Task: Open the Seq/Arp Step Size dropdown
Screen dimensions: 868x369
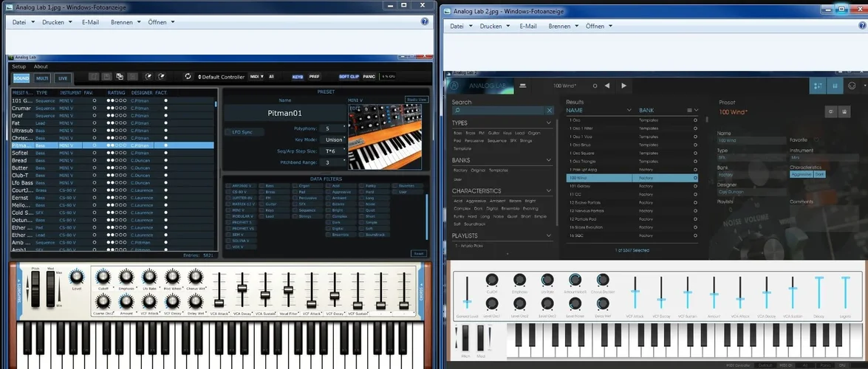Action: click(333, 151)
